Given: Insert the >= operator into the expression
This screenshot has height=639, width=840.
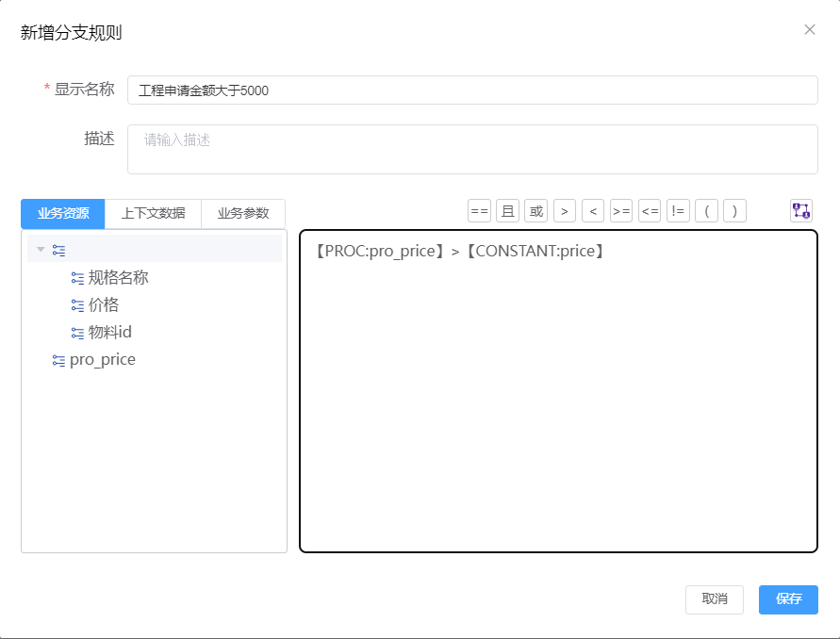Looking at the screenshot, I should coord(620,210).
